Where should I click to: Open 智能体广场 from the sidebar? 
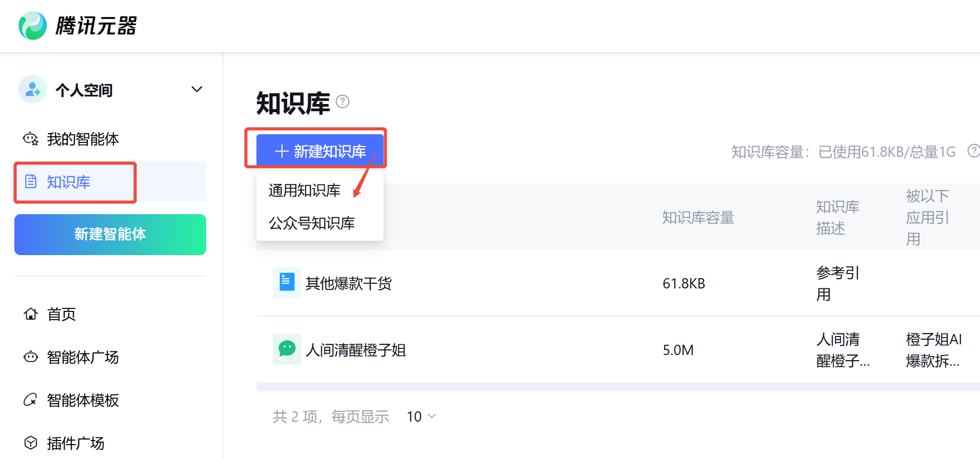click(x=82, y=357)
